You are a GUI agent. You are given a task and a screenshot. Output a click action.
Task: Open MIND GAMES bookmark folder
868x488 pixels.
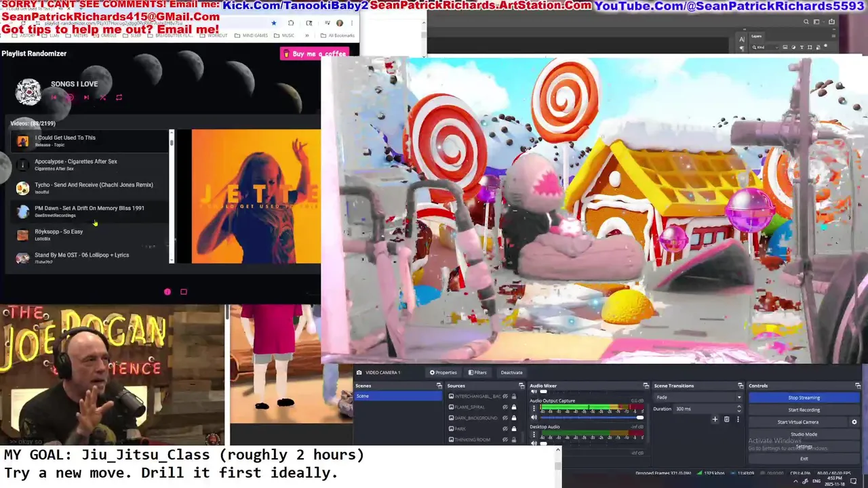tap(252, 35)
